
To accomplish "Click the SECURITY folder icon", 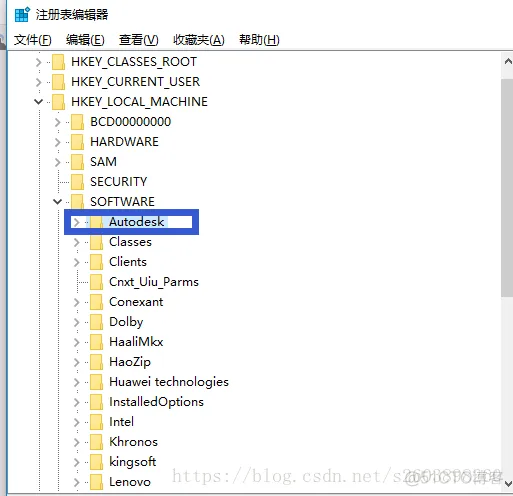I will click(77, 182).
